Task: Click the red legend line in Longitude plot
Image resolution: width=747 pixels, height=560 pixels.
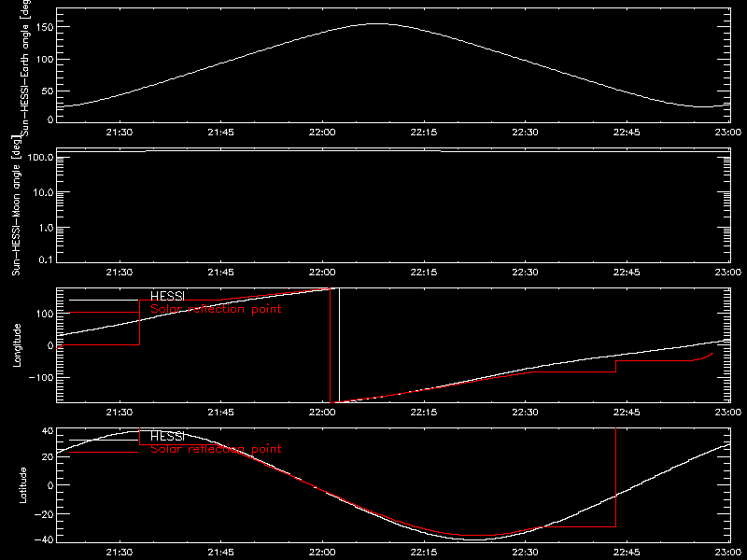Action: pyautogui.click(x=104, y=313)
